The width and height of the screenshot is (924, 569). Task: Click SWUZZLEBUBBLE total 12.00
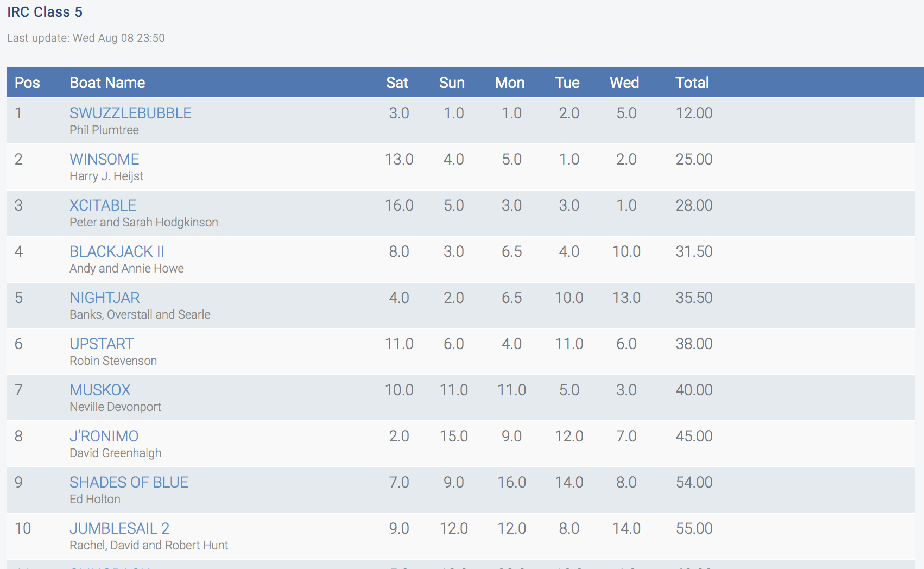coord(694,113)
